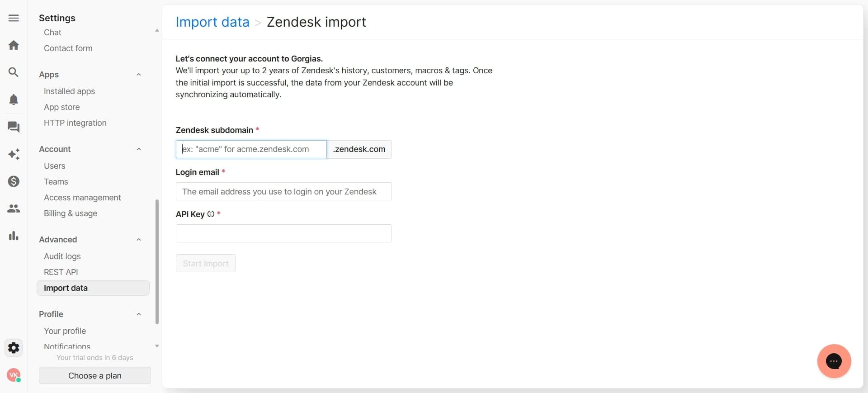Click the Advanced section header

click(x=58, y=240)
